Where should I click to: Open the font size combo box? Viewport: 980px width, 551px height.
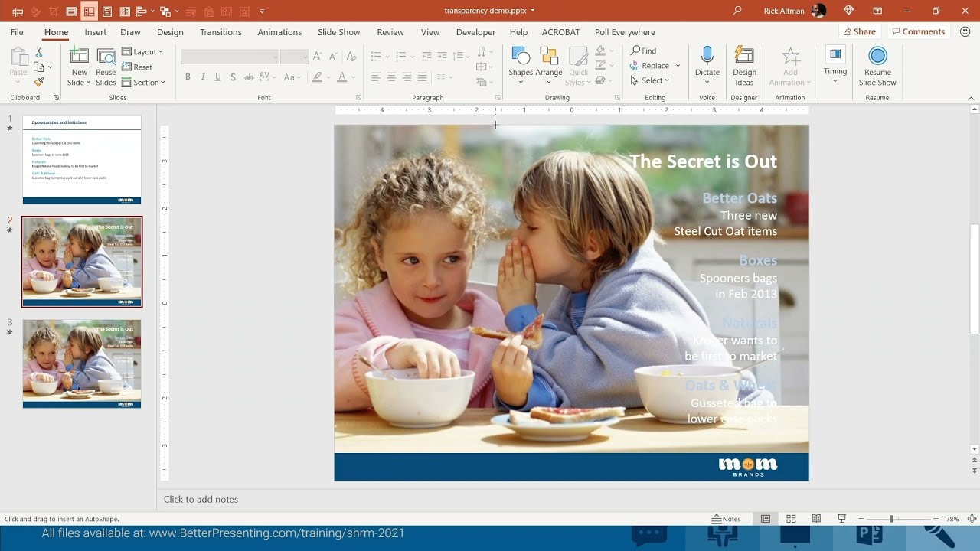[294, 57]
